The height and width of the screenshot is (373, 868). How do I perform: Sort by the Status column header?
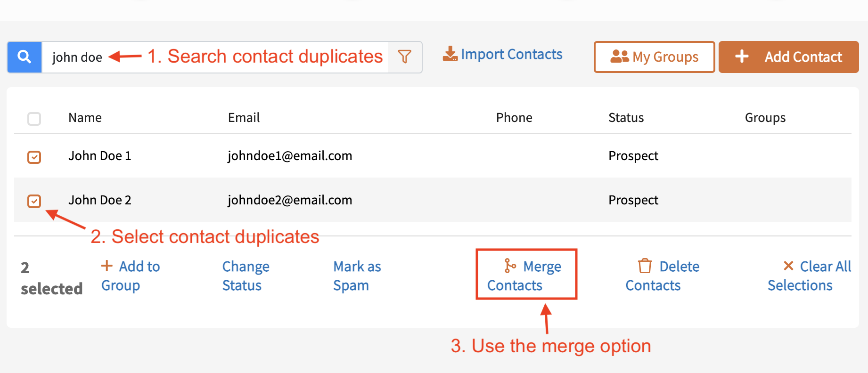click(626, 118)
